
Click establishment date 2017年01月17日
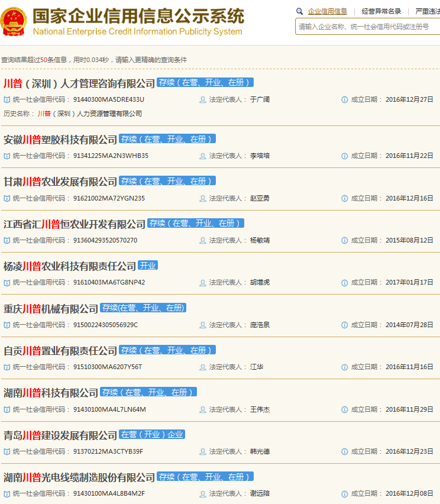click(x=409, y=282)
